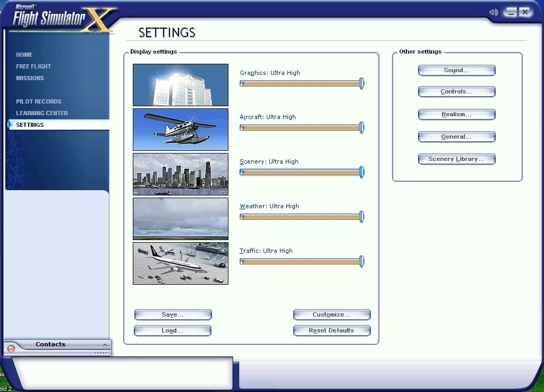Click the 'Graphics: Ultra High' label

pos(269,73)
